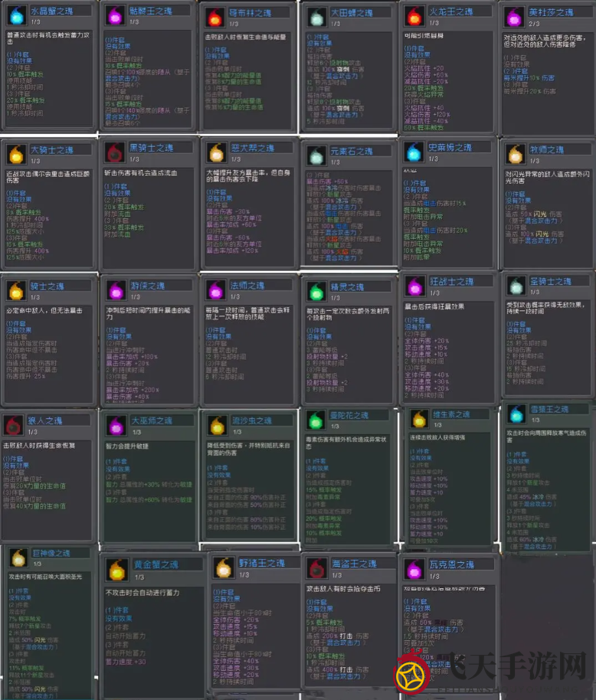Click the dark red 黑骑士之魂 icon
The width and height of the screenshot is (596, 700).
pyautogui.click(x=115, y=152)
